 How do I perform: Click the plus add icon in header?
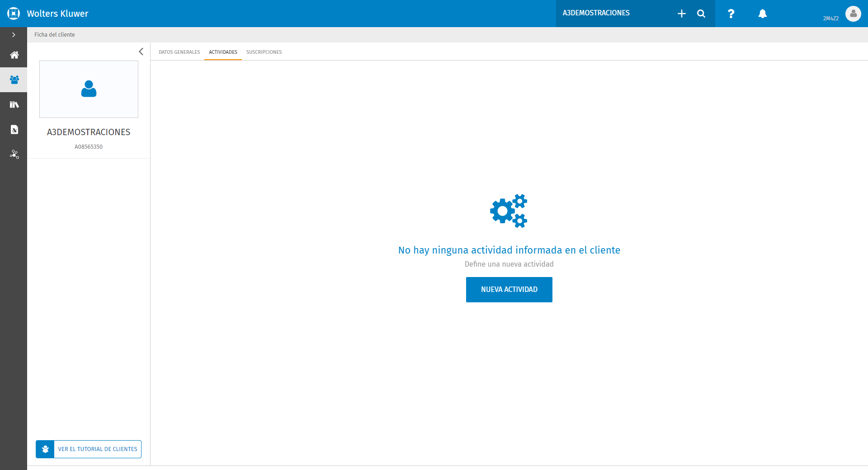[682, 14]
